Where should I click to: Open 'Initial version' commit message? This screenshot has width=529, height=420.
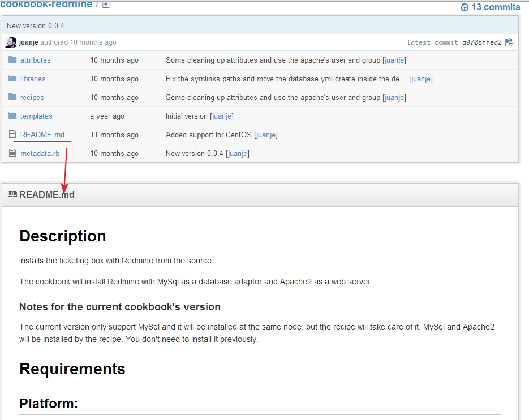click(187, 116)
